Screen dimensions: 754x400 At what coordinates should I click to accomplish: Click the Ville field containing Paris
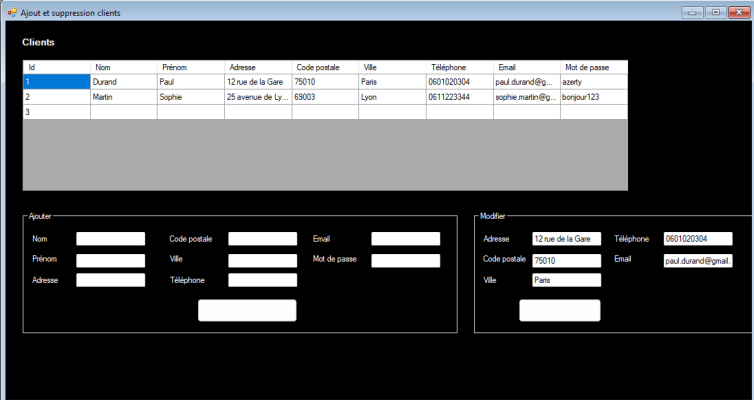[x=567, y=280]
